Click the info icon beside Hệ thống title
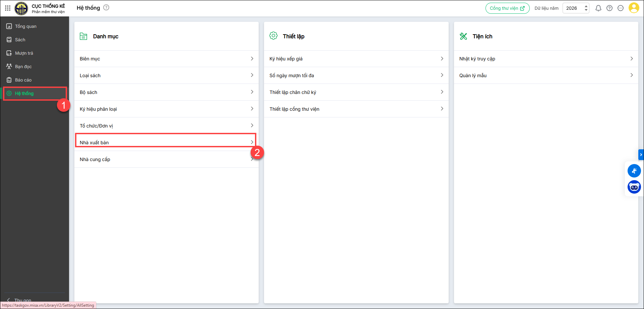Viewport: 644px width, 309px height. (x=106, y=8)
